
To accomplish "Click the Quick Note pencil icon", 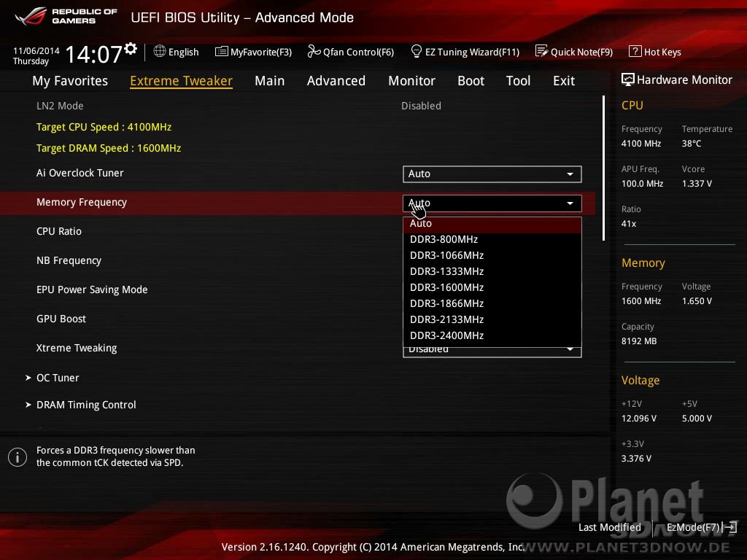I will click(542, 51).
